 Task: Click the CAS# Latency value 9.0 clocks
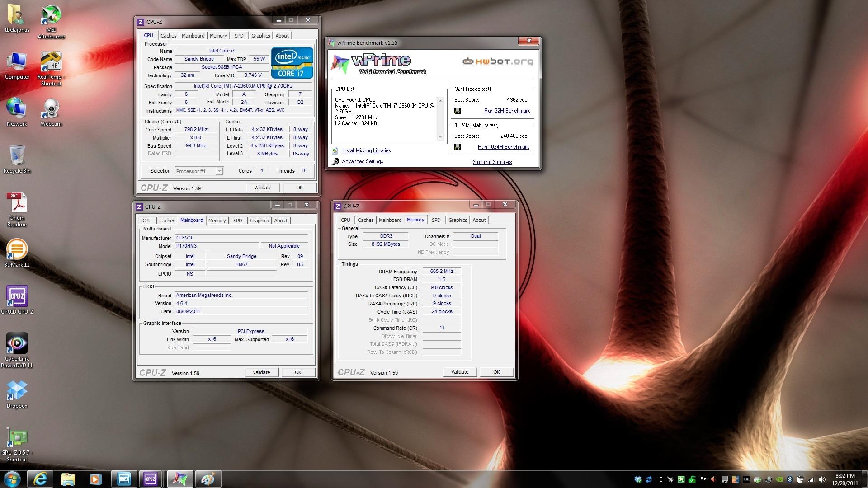click(x=442, y=287)
